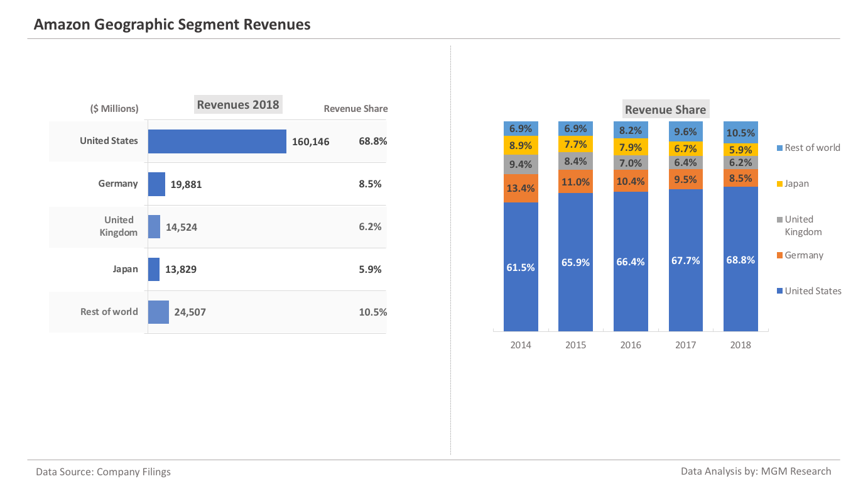
Task: Click the Germany row label in the bar chart
Action: (118, 184)
